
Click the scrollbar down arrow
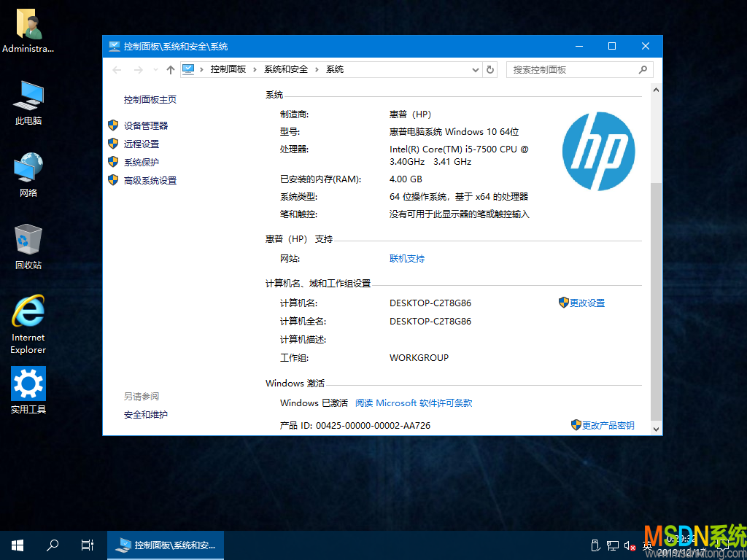pyautogui.click(x=654, y=429)
